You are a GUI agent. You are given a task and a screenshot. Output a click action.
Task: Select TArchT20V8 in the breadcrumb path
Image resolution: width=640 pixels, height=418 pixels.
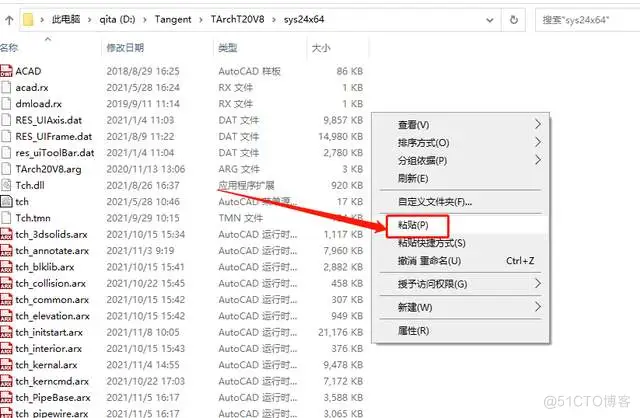click(x=238, y=19)
